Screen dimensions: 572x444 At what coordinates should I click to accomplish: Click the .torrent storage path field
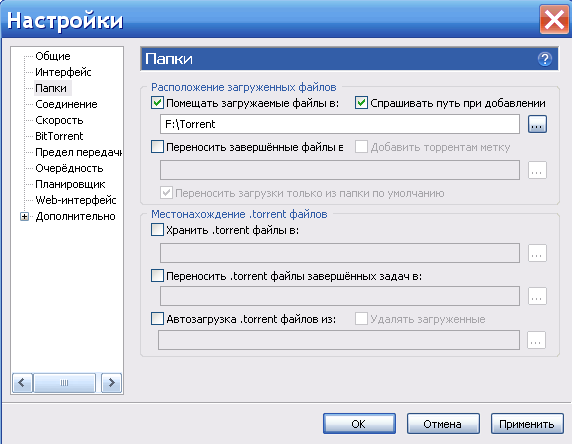(340, 253)
